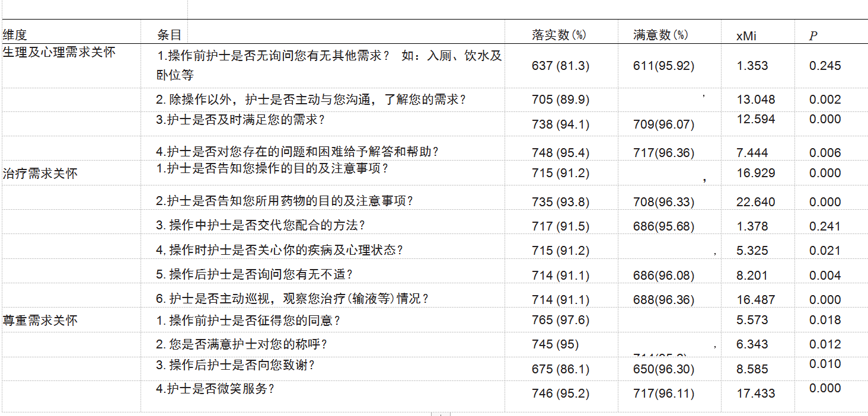Select the 治疗需求关怀 dimension cell
This screenshot has width=868, height=416.
click(40, 174)
